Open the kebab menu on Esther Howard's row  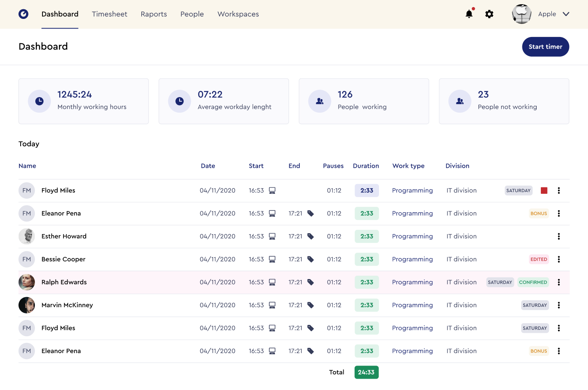pos(559,236)
